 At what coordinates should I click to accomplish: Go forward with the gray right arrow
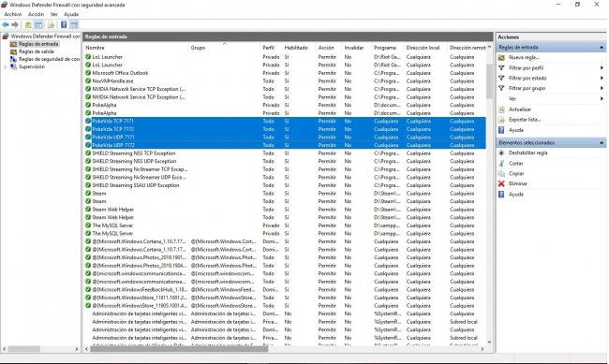pos(15,25)
